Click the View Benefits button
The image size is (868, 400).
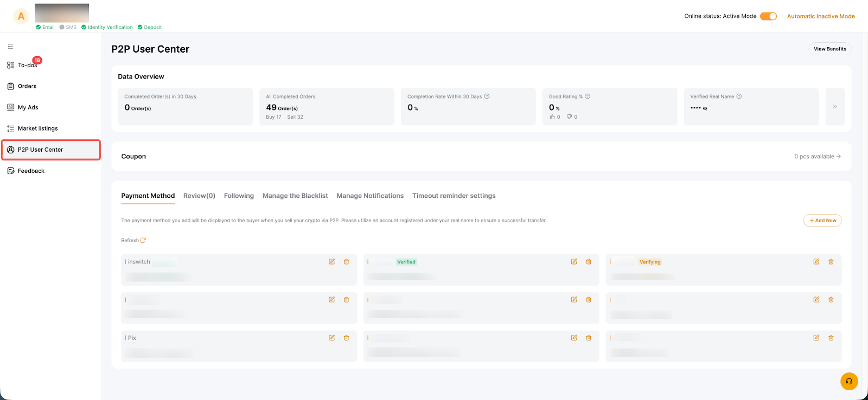(829, 49)
